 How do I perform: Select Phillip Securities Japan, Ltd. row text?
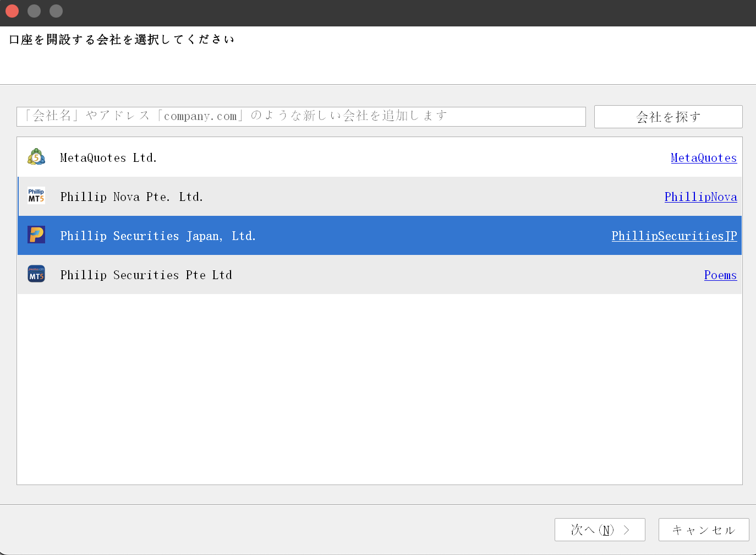pyautogui.click(x=158, y=236)
